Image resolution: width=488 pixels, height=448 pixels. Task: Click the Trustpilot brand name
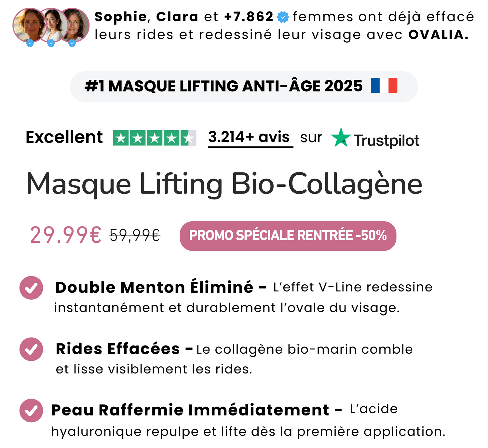click(386, 141)
